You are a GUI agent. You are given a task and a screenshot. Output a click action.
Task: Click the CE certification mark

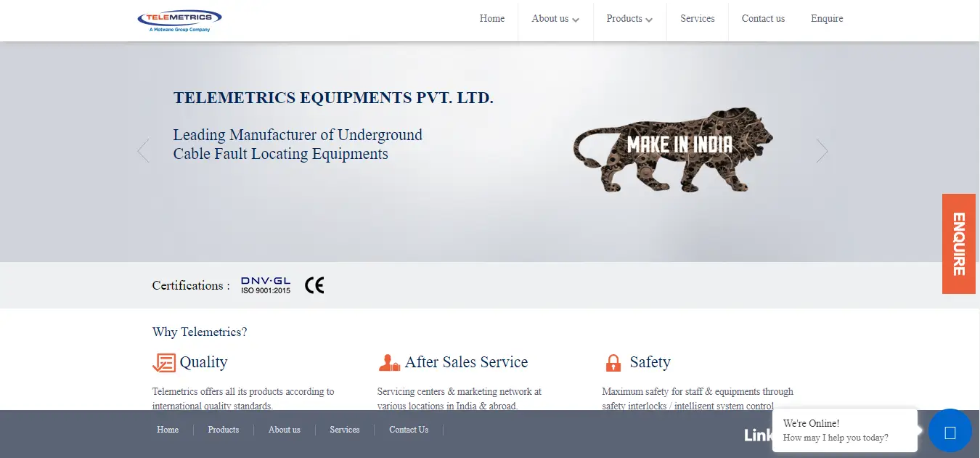314,285
